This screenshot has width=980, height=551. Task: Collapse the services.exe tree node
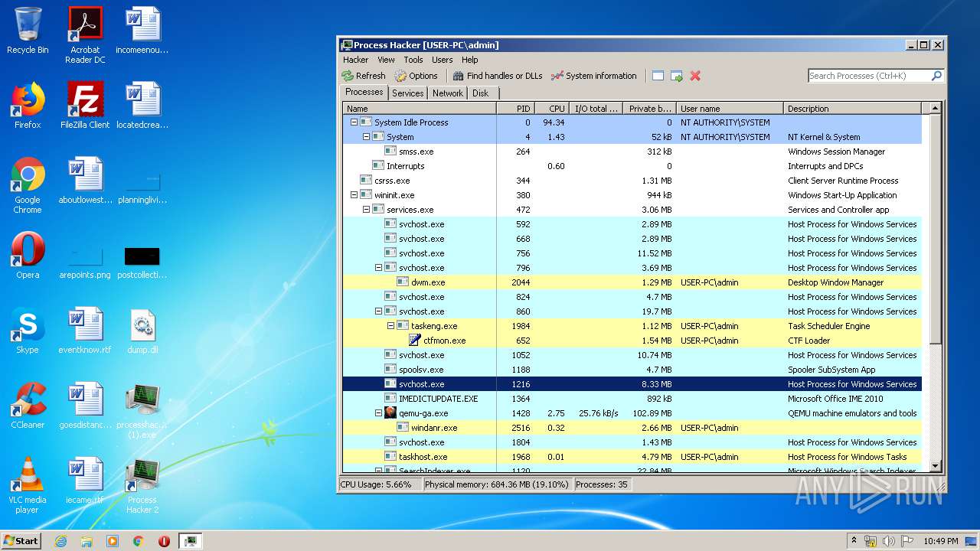[366, 210]
